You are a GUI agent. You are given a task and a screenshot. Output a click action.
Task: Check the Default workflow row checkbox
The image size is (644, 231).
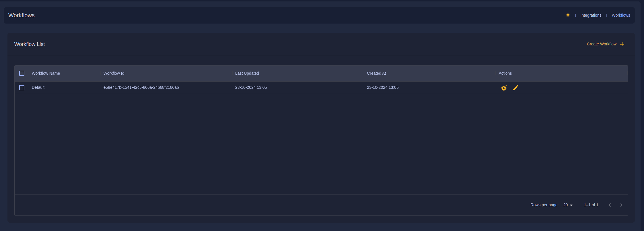(x=22, y=88)
